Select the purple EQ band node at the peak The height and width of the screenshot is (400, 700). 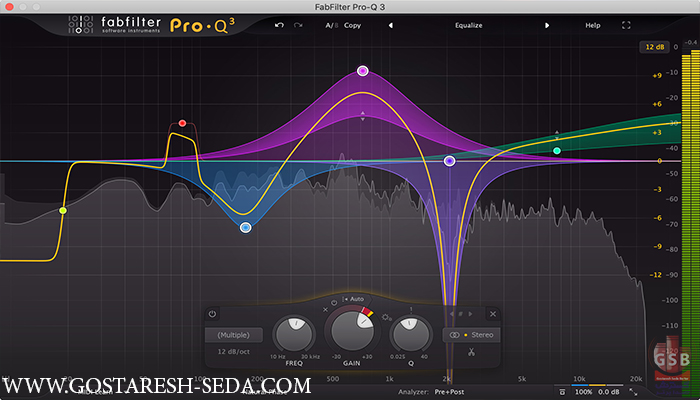click(362, 71)
